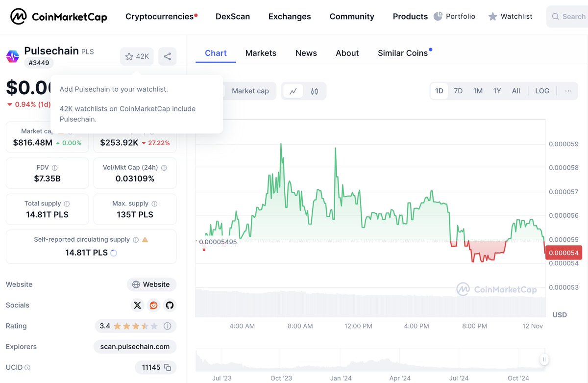Visit the Pulsechain Website
This screenshot has width=588, height=383.
(x=151, y=284)
